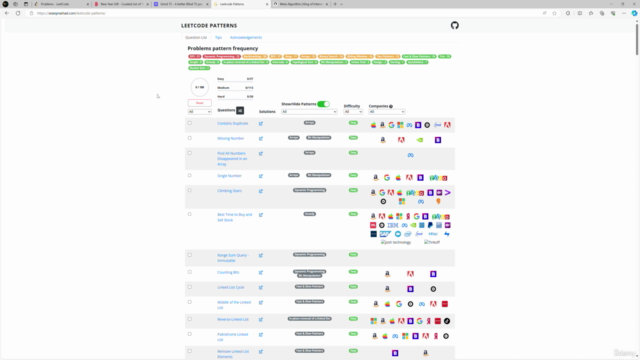
Task: Open the completion status All dropdown below Reset
Action: pos(200,111)
